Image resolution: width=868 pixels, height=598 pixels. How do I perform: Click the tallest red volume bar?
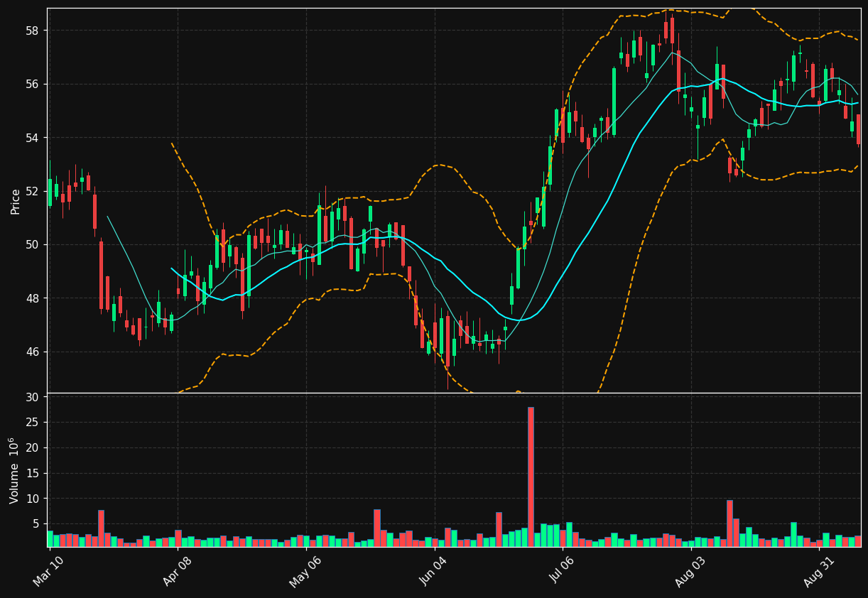(531, 477)
